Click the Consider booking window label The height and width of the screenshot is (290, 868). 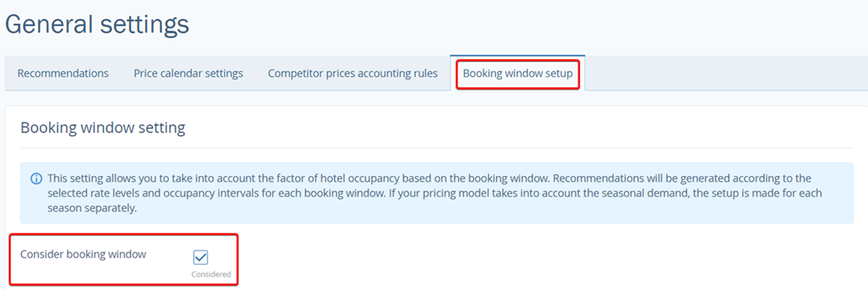click(84, 255)
